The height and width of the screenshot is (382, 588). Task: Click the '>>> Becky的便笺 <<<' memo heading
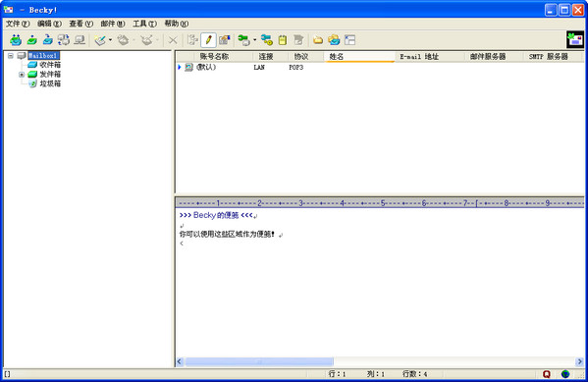(216, 215)
